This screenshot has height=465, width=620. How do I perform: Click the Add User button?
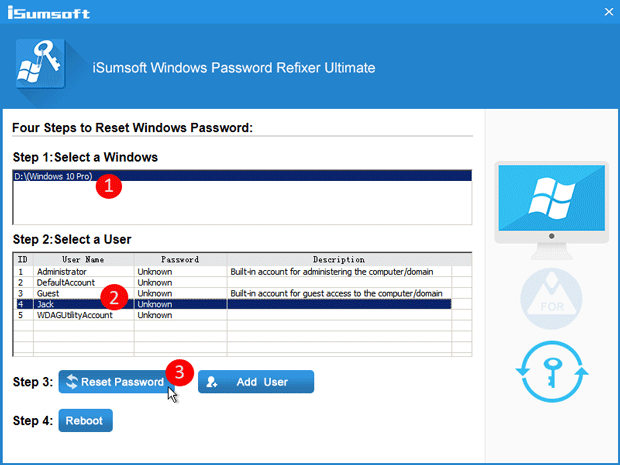point(256,382)
